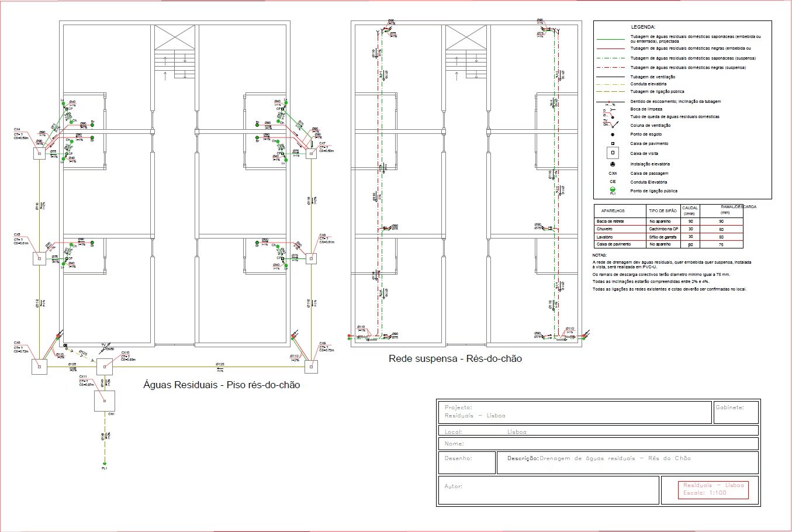This screenshot has width=792, height=532.
Task: Click the CXn legend abbreviation
Action: point(613,174)
